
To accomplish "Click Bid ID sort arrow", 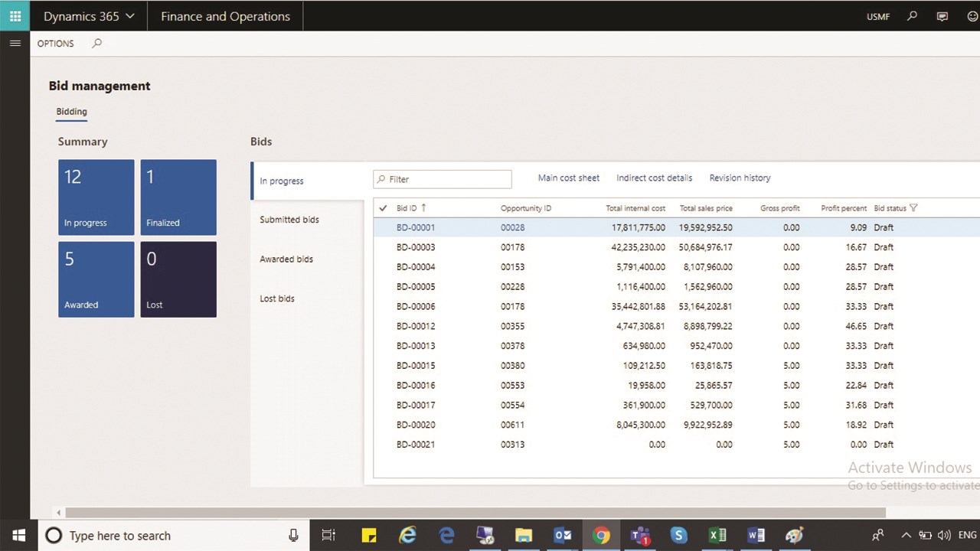I will pos(423,208).
